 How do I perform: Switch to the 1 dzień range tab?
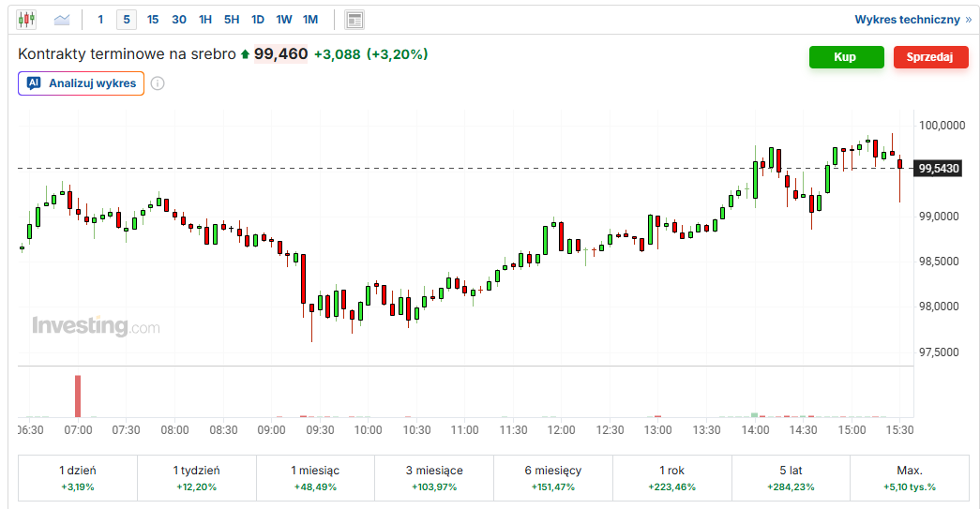[x=78, y=478]
